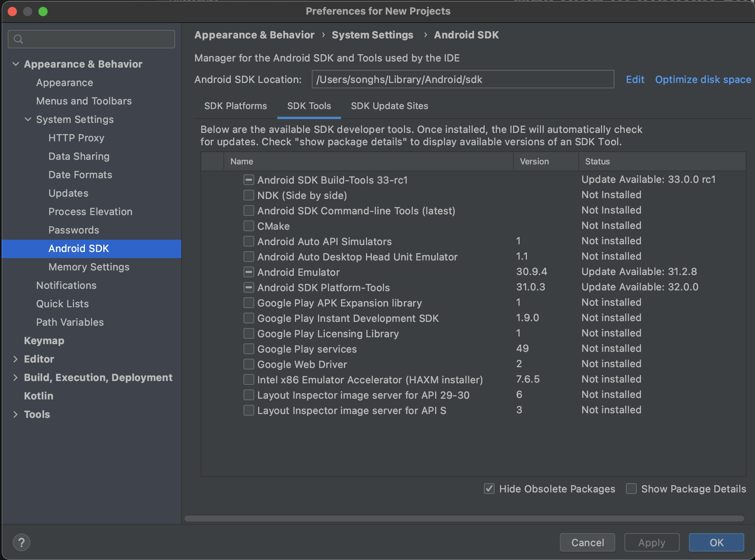Click the help question mark icon

22,542
